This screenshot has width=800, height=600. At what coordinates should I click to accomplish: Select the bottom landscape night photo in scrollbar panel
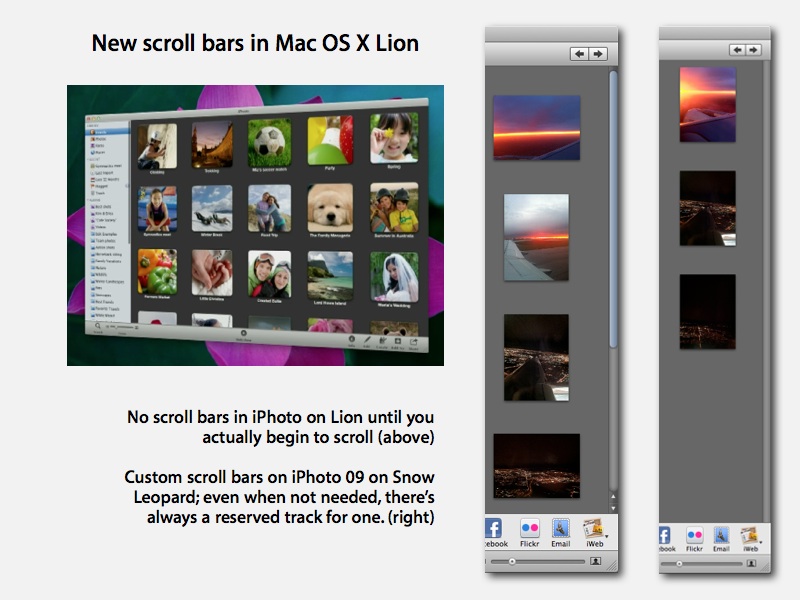pyautogui.click(x=536, y=465)
